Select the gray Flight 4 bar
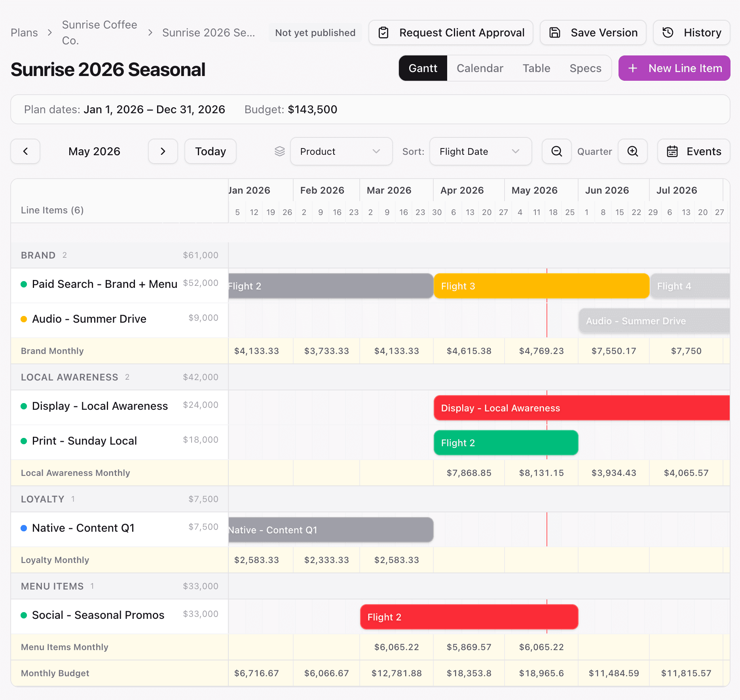 [x=690, y=286]
